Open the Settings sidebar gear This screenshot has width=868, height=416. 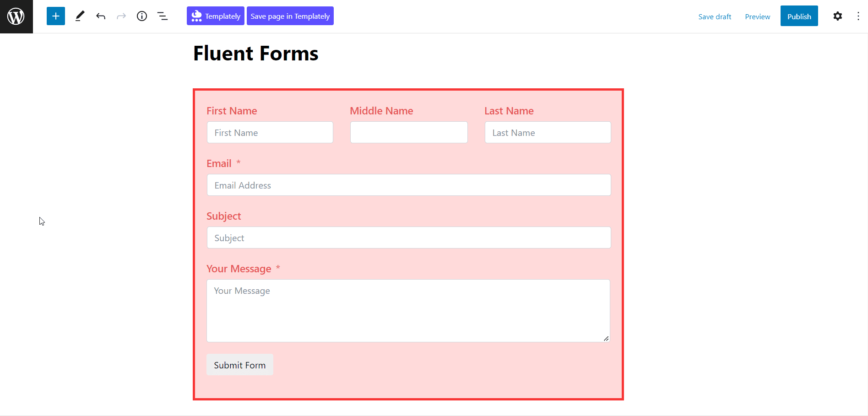(837, 16)
